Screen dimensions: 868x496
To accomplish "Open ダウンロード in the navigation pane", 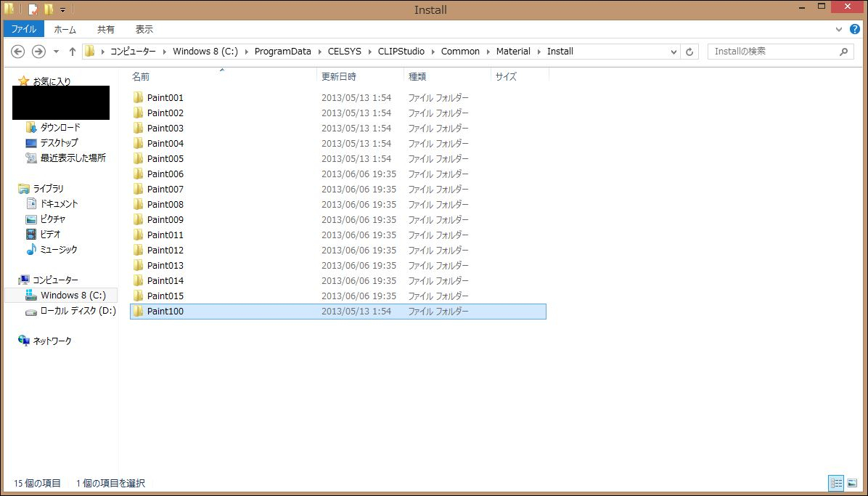I will coord(60,128).
